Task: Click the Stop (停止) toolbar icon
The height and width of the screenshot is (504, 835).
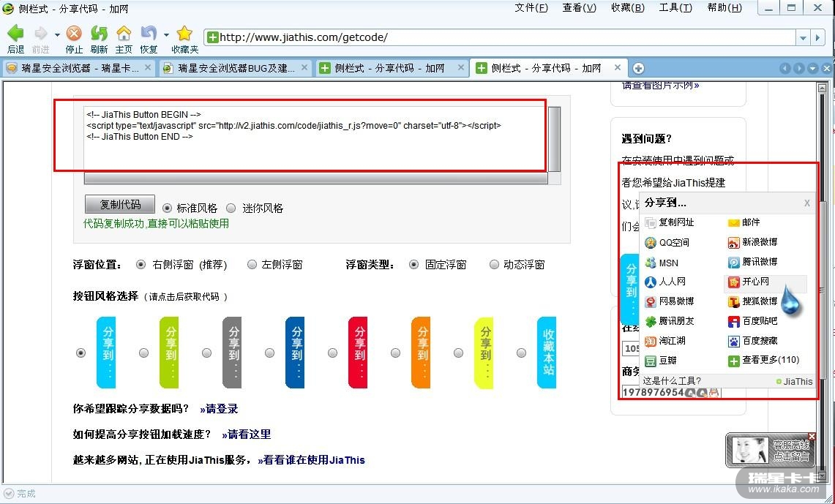Action: click(x=74, y=34)
